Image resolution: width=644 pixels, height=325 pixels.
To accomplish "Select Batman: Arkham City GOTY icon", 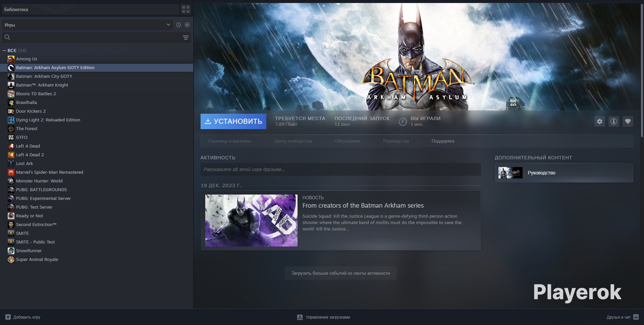I will 11,76.
